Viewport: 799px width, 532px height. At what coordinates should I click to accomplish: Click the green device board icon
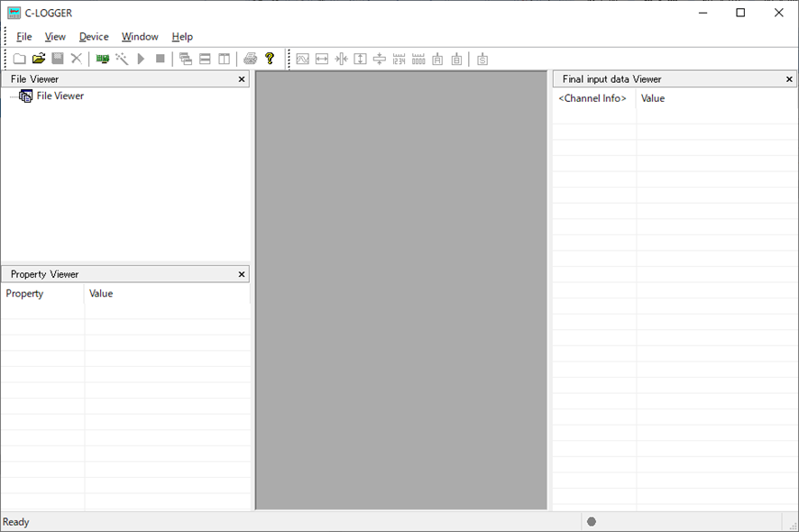coord(103,59)
